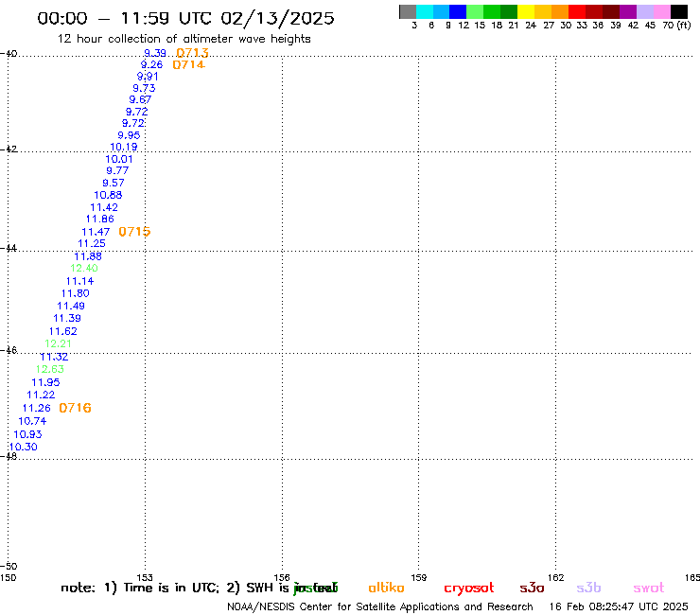Select the 11.88 reading
700x615 pixels.
pyautogui.click(x=88, y=256)
